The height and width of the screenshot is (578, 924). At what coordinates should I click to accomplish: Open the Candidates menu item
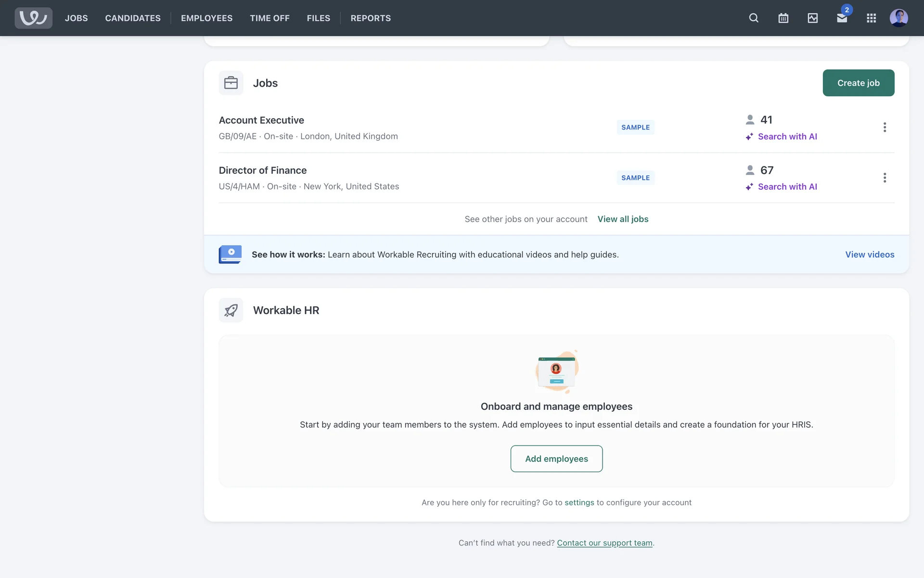point(133,18)
